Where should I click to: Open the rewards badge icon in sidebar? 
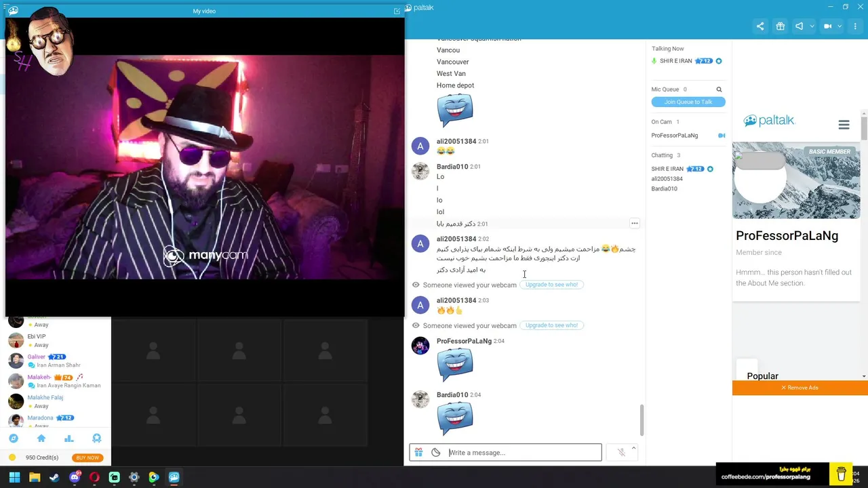(96, 439)
